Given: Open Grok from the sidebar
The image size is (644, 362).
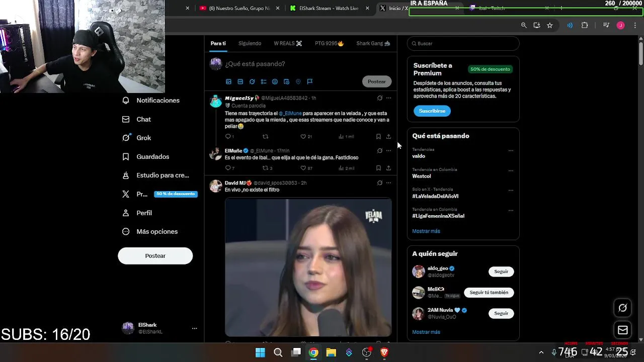Looking at the screenshot, I should click(137, 138).
